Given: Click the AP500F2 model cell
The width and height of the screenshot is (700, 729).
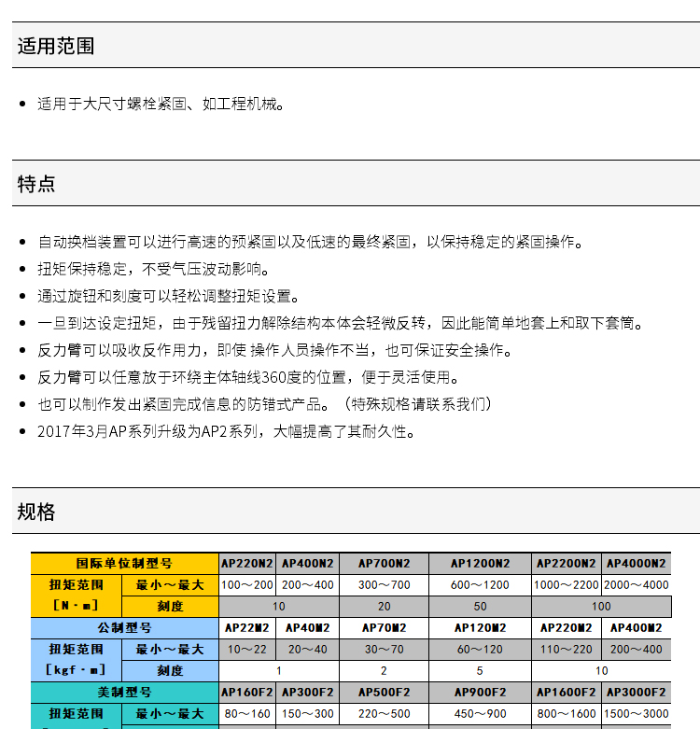Looking at the screenshot, I should pos(385,693).
